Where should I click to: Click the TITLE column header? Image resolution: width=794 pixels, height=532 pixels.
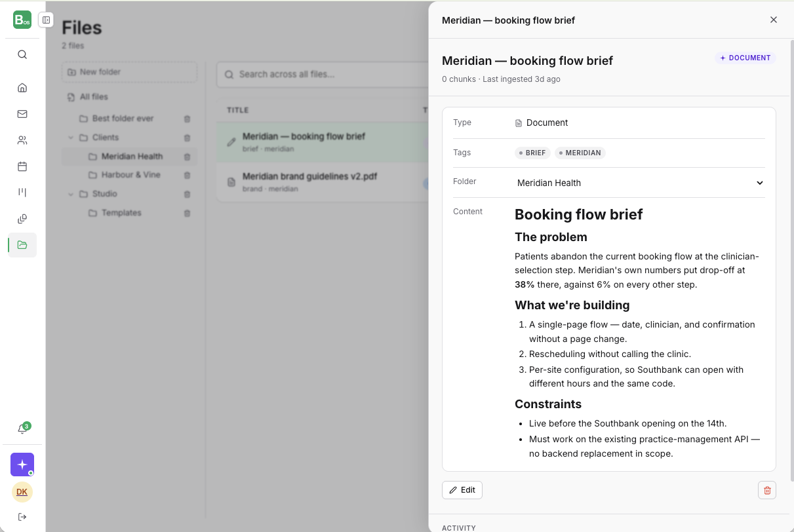tap(237, 110)
